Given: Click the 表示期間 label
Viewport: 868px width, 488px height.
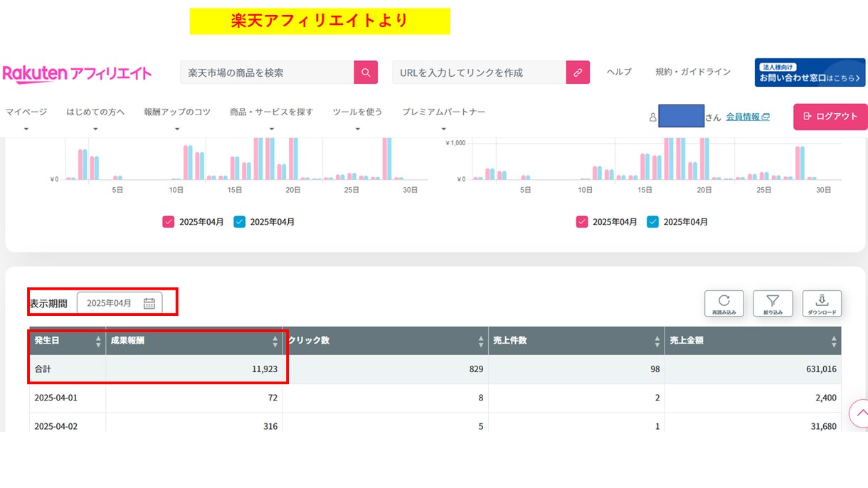Looking at the screenshot, I should (x=48, y=304).
